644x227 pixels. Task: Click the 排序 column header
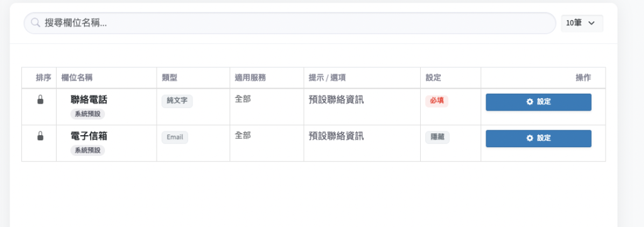43,78
